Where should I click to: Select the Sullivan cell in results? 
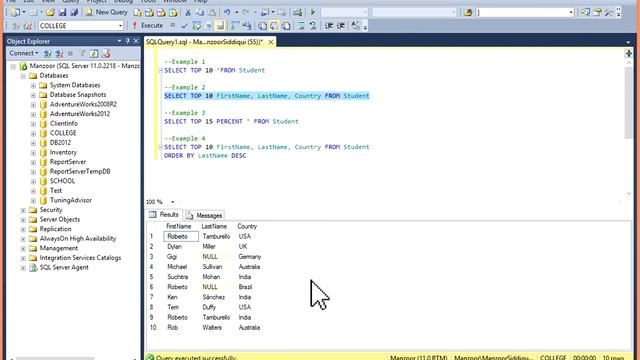[212, 267]
